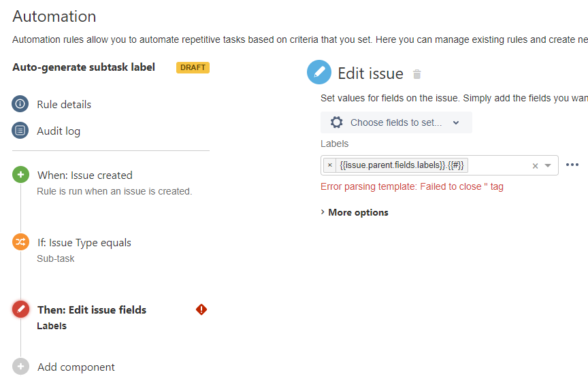Remove the issue.parent.fields.labels tag
This screenshot has width=588, height=385.
coord(330,165)
